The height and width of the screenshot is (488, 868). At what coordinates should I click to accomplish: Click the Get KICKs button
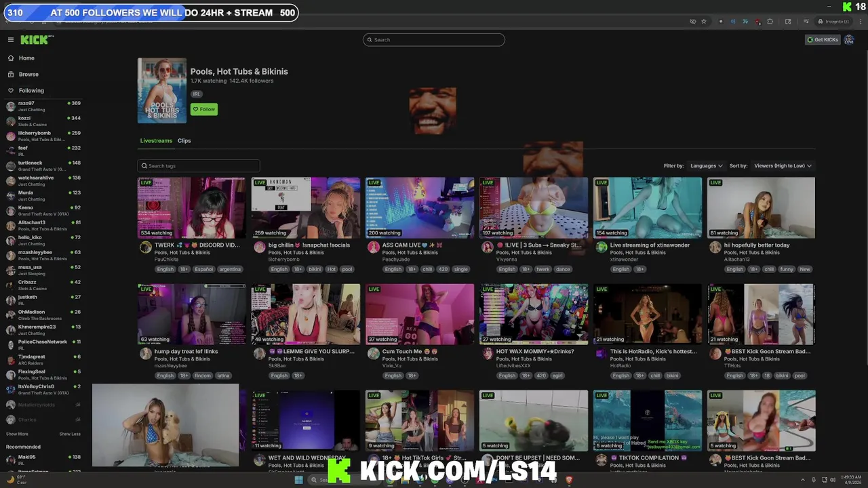[823, 40]
